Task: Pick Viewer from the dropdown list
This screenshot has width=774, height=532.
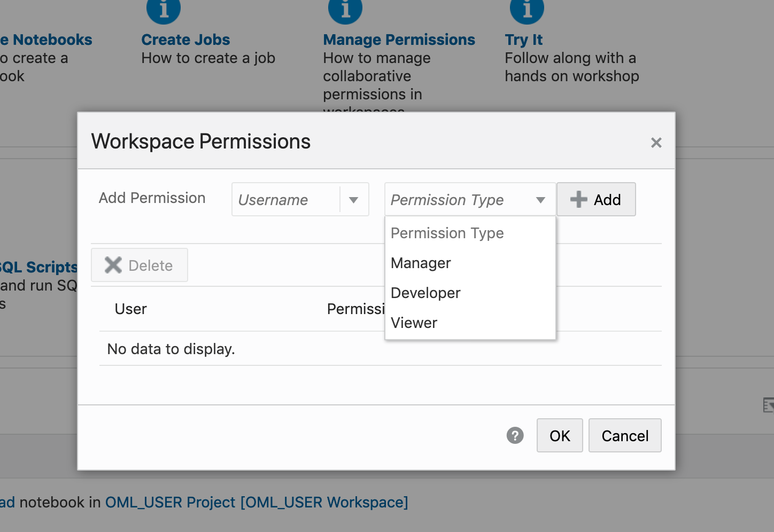Action: pyautogui.click(x=414, y=323)
